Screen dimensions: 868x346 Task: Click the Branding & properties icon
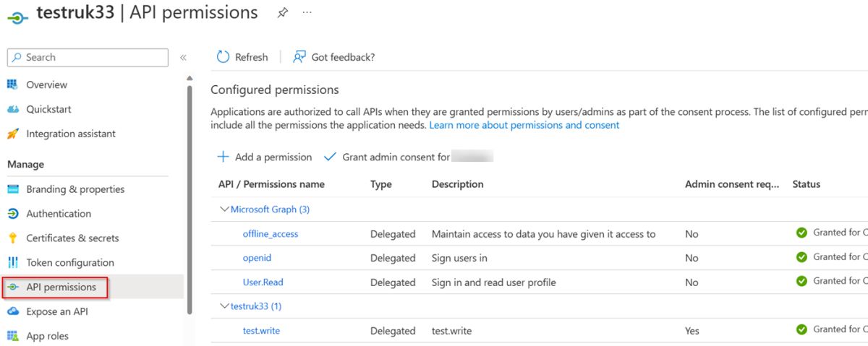pos(12,189)
